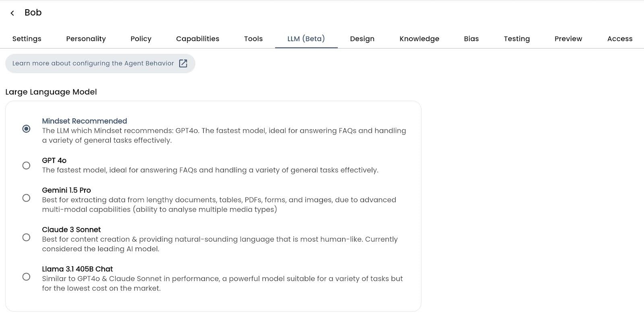Open the Bias tab
This screenshot has height=317, width=644.
[x=471, y=39]
